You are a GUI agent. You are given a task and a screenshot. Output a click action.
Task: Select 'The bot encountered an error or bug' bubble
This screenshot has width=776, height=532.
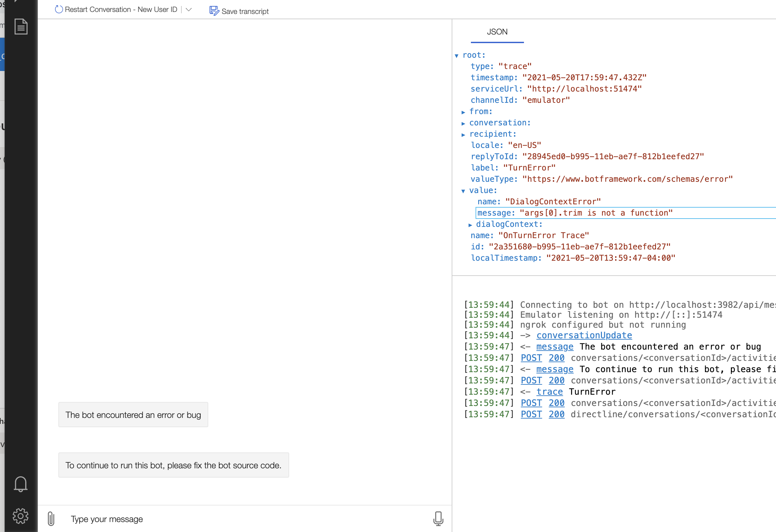(x=133, y=415)
